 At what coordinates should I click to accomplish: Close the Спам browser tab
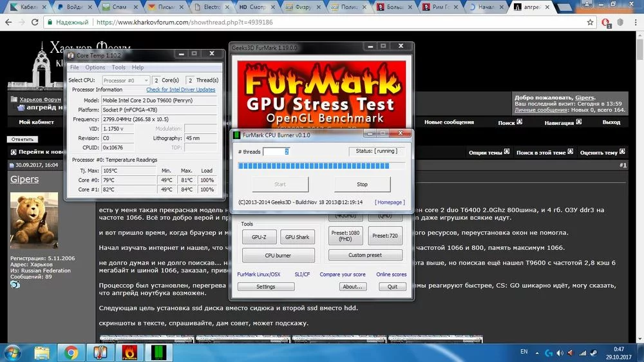tap(135, 7)
